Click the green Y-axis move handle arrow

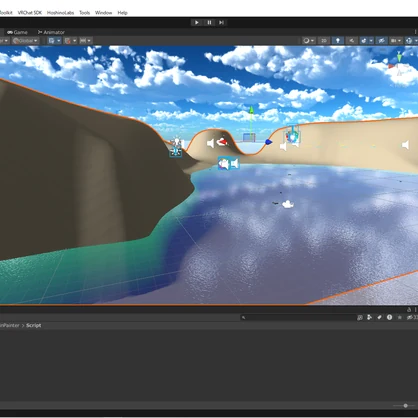click(251, 110)
